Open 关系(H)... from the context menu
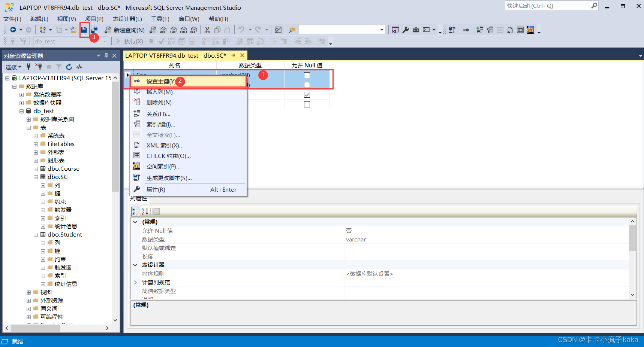 point(189,114)
